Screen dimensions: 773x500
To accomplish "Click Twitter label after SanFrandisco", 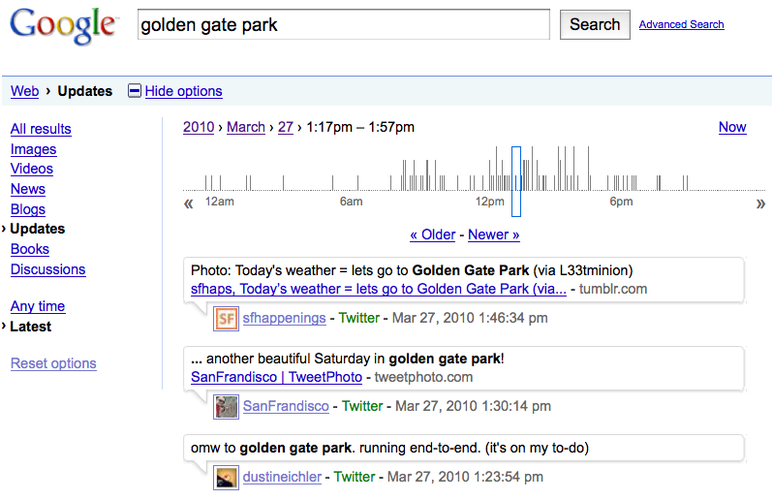I will [362, 406].
